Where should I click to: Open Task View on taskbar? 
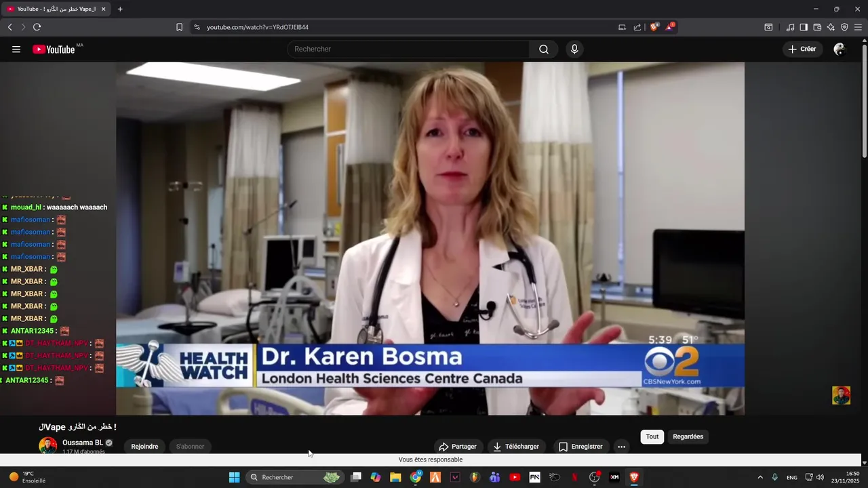tap(356, 477)
